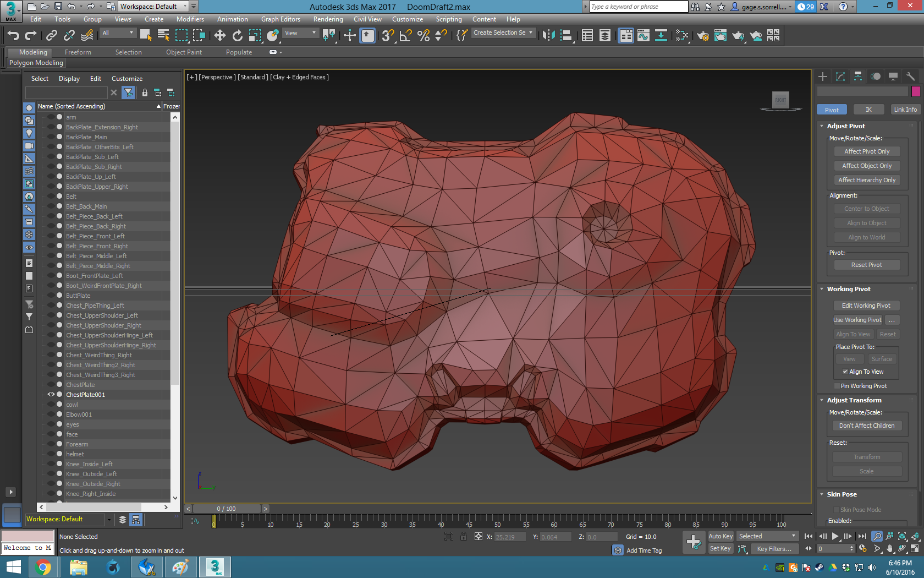
Task: Click the magenta object color swatch
Action: pyautogui.click(x=916, y=91)
